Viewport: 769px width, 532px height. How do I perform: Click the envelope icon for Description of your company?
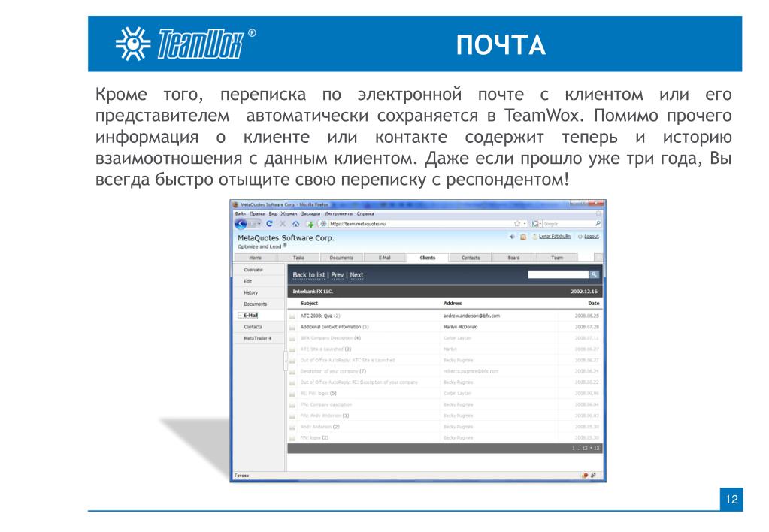(x=292, y=372)
